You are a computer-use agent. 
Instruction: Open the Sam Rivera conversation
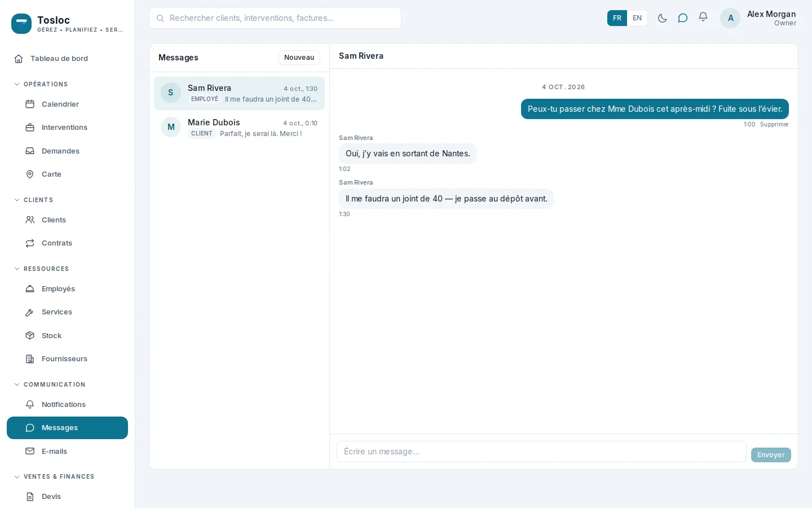click(239, 93)
